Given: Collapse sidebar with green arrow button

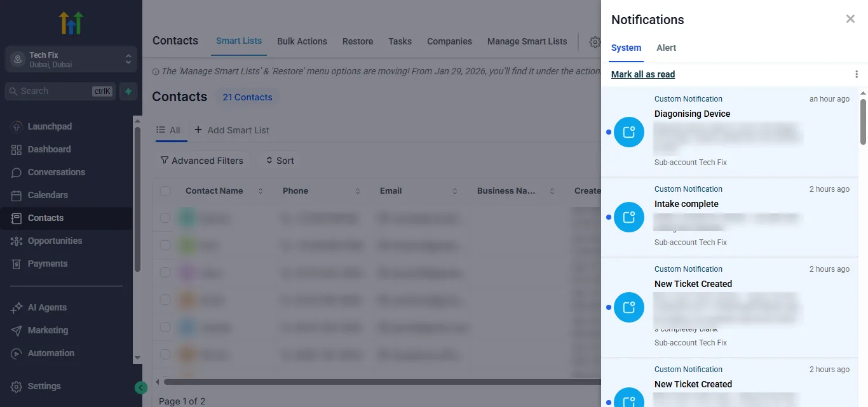Looking at the screenshot, I should (141, 387).
